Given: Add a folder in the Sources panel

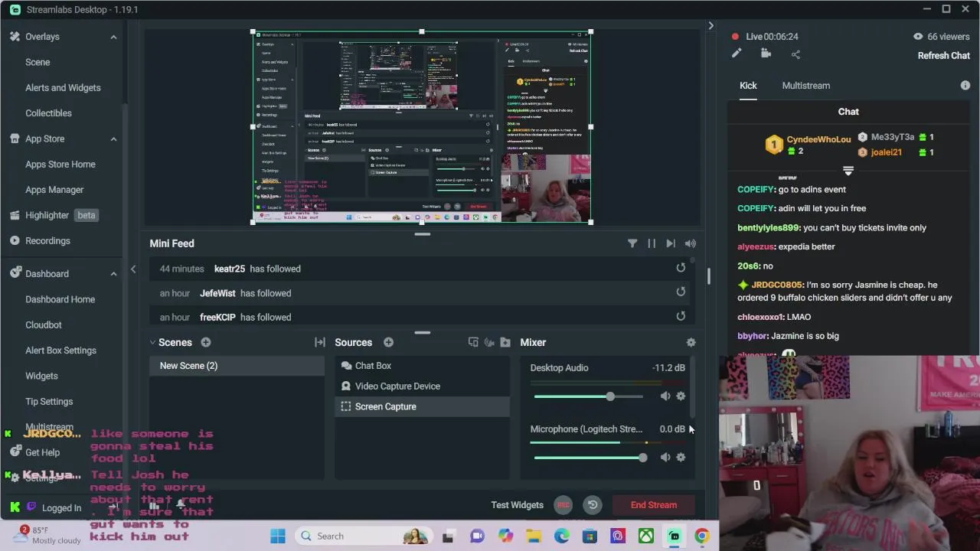Looking at the screenshot, I should tap(505, 342).
